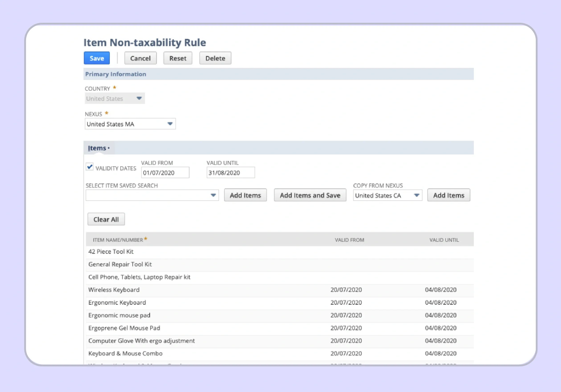Select the Ergonomic mouse pad item
The height and width of the screenshot is (392, 561).
tap(119, 315)
